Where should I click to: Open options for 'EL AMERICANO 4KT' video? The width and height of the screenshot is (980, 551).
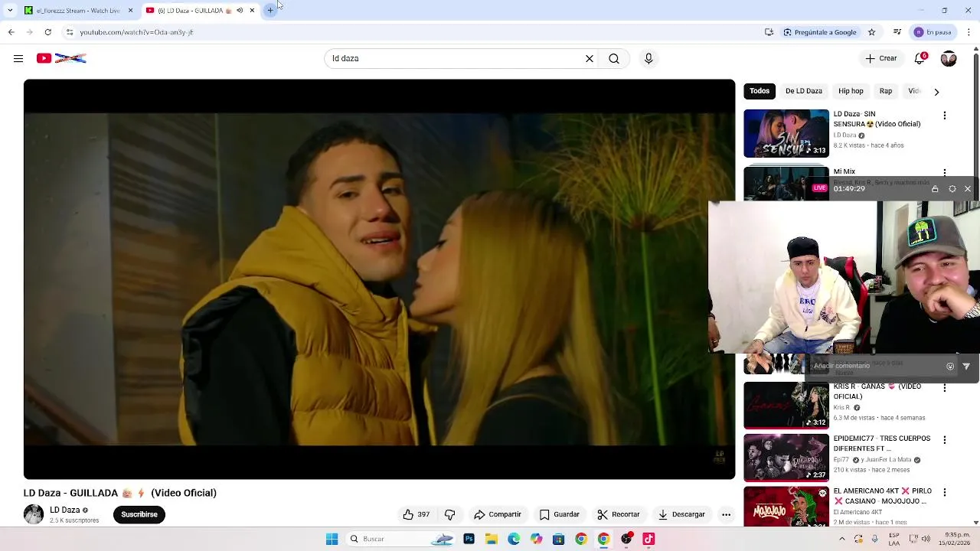(x=944, y=492)
